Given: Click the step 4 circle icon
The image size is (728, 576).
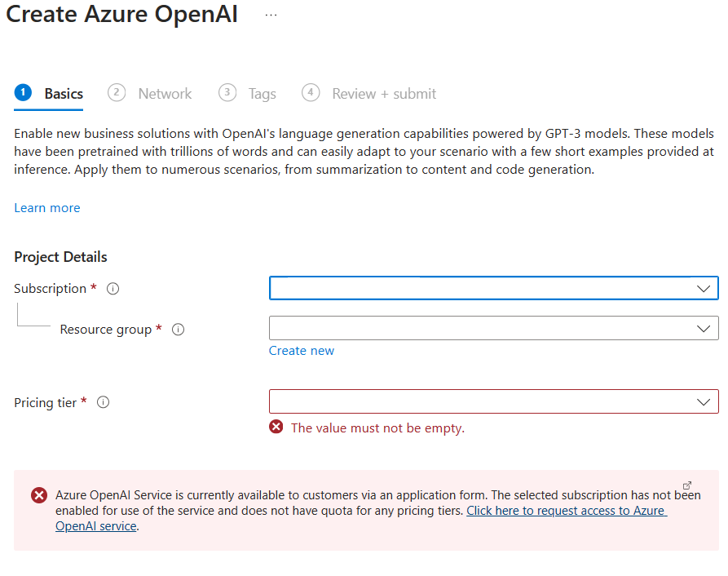Looking at the screenshot, I should tap(311, 92).
